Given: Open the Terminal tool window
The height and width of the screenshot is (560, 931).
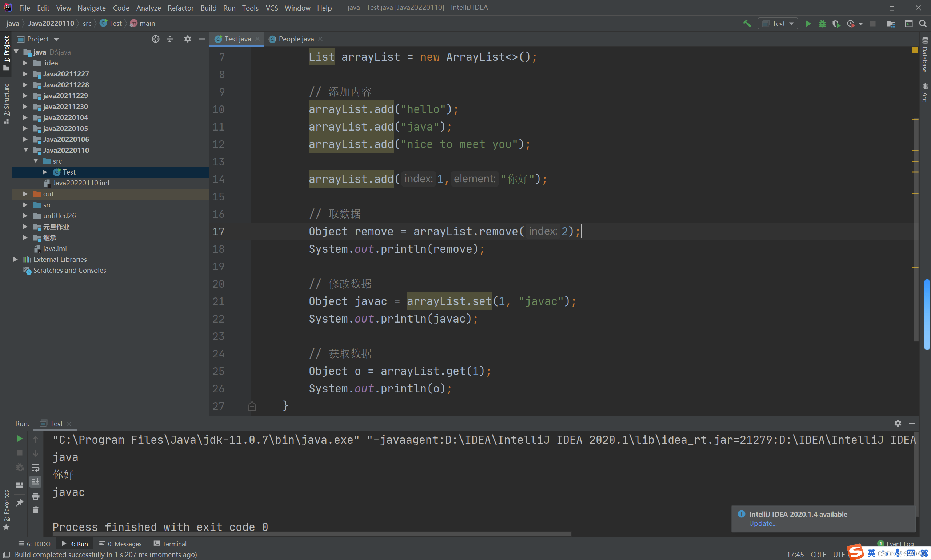Looking at the screenshot, I should coord(170,544).
